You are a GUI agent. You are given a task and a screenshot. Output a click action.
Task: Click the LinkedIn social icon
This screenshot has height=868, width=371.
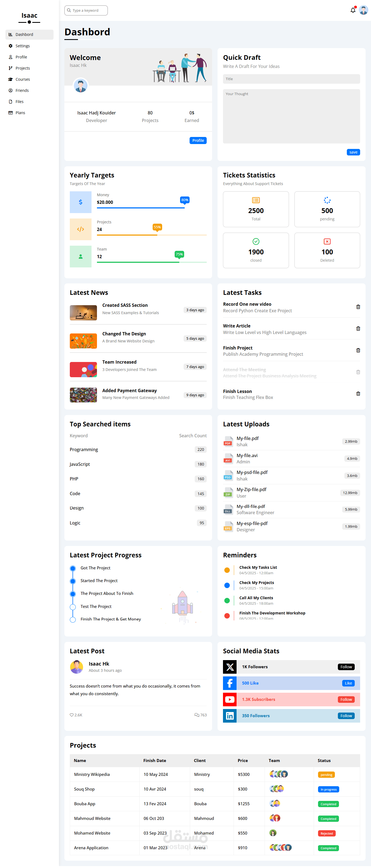coord(229,716)
